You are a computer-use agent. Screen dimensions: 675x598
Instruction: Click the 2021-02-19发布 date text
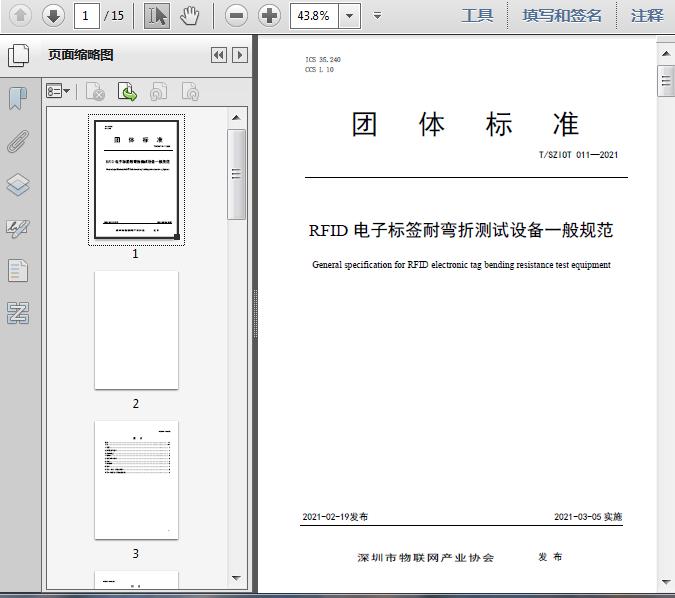click(335, 517)
